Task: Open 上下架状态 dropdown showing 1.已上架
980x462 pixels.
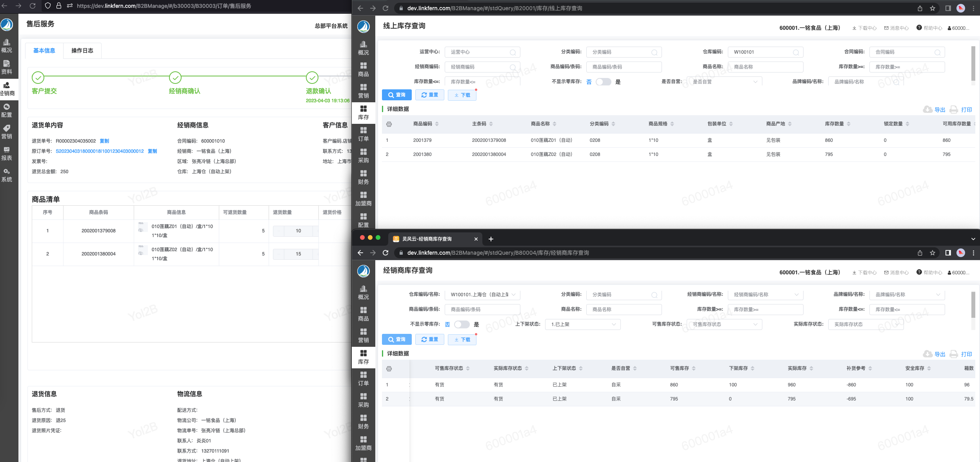Action: pyautogui.click(x=582, y=324)
